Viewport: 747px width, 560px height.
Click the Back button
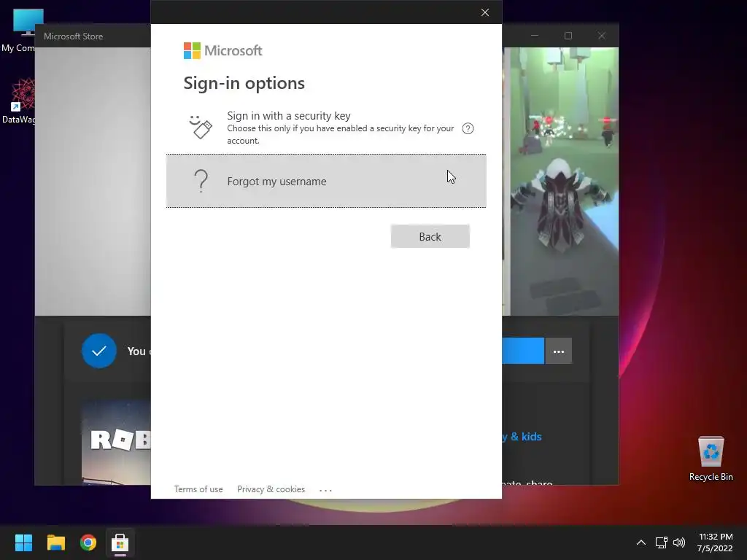(430, 236)
